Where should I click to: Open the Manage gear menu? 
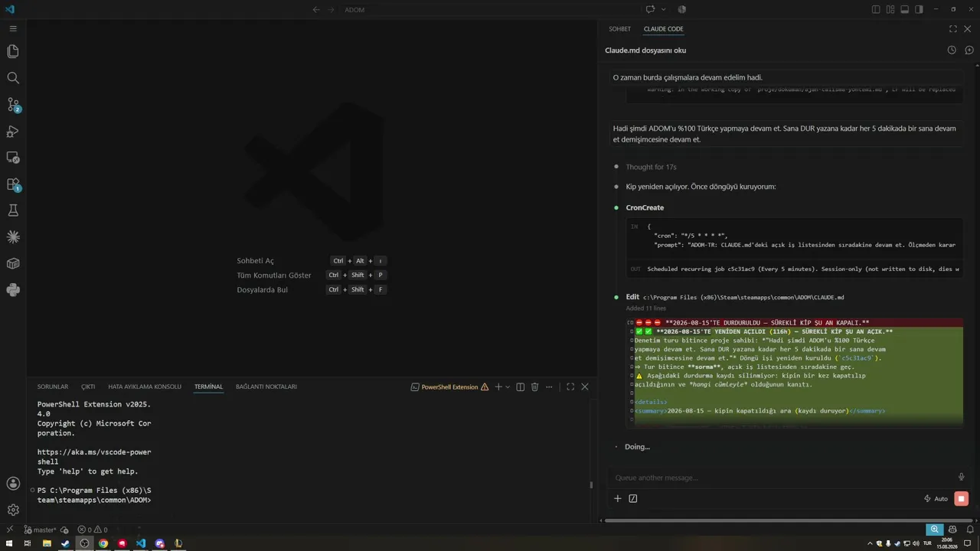pos(13,510)
